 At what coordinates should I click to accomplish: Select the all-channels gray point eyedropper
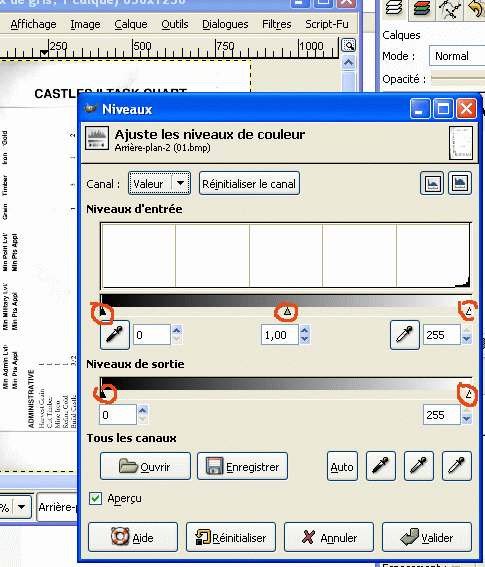418,466
